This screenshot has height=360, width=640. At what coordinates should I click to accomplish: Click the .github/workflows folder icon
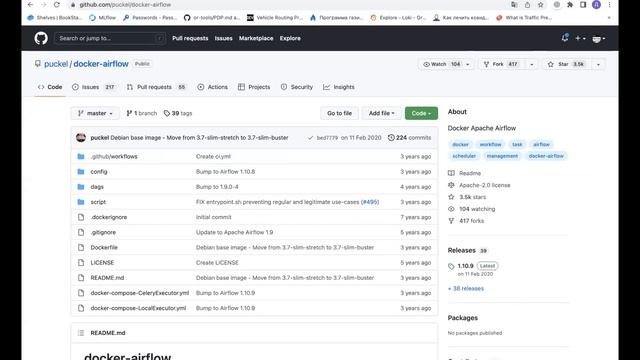point(81,156)
